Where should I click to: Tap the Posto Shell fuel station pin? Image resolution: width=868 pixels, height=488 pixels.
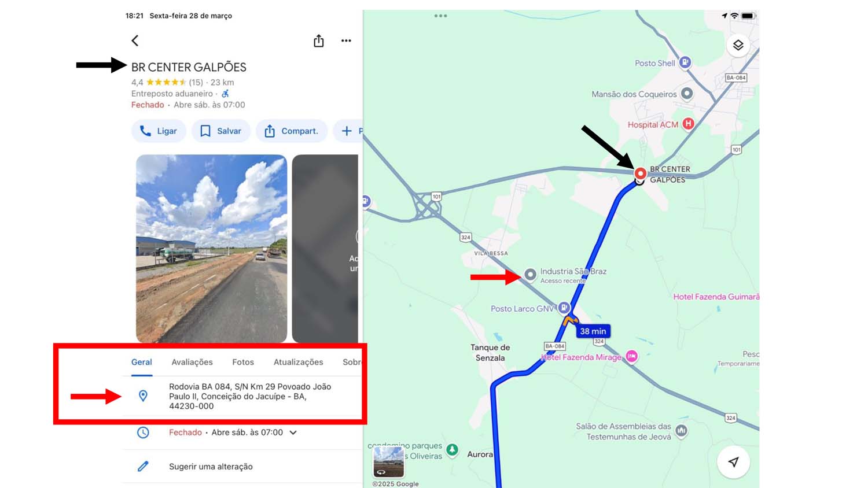(x=685, y=62)
